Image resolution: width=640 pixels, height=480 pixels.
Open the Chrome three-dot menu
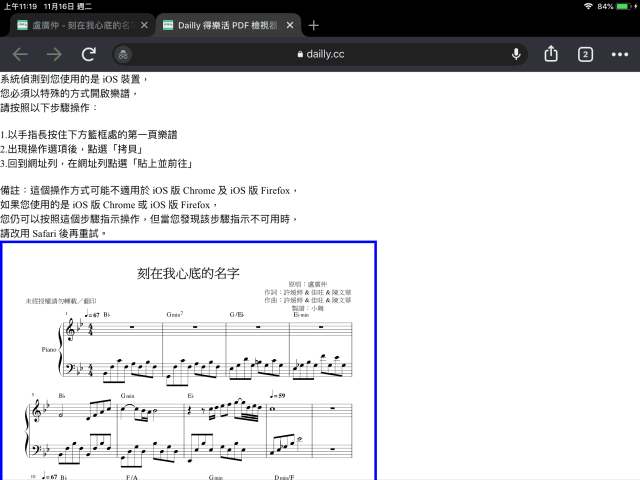pyautogui.click(x=620, y=54)
